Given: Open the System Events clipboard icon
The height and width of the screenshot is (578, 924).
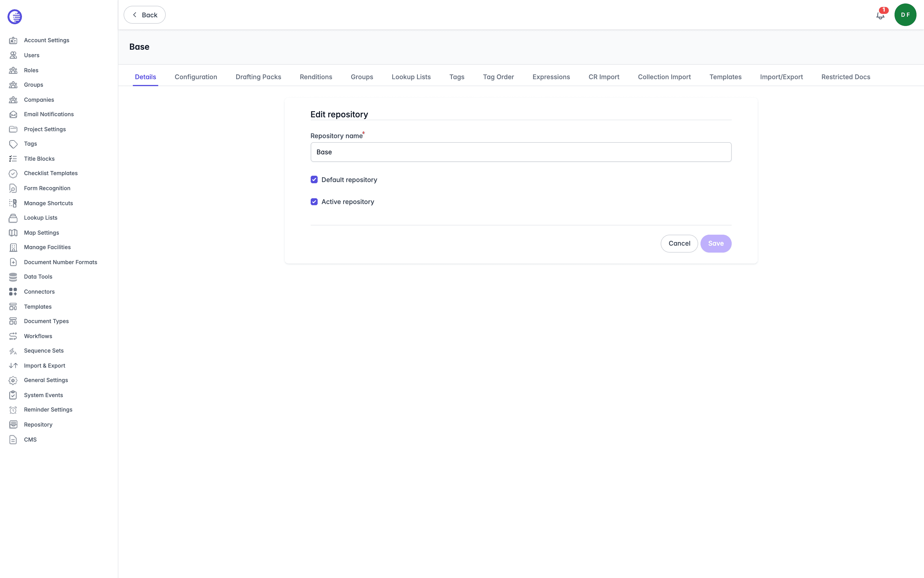Looking at the screenshot, I should 13,395.
